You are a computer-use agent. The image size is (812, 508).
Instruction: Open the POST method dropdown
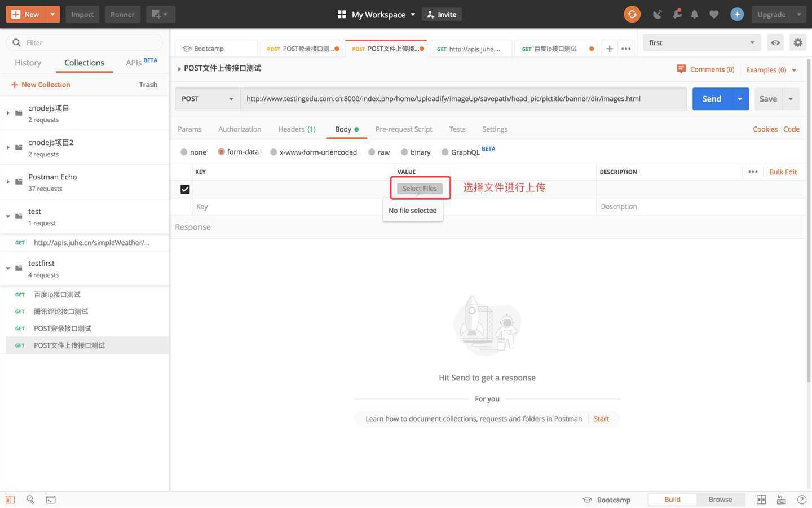[x=207, y=99]
